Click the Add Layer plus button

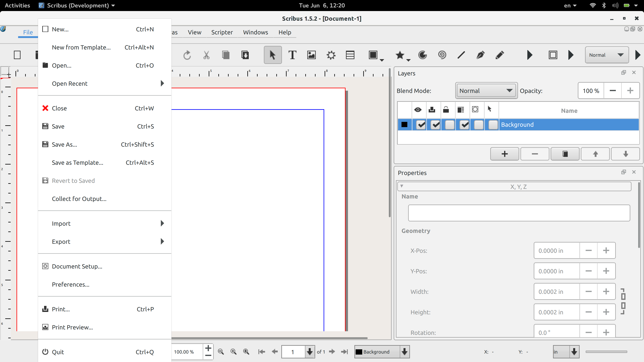(x=505, y=154)
